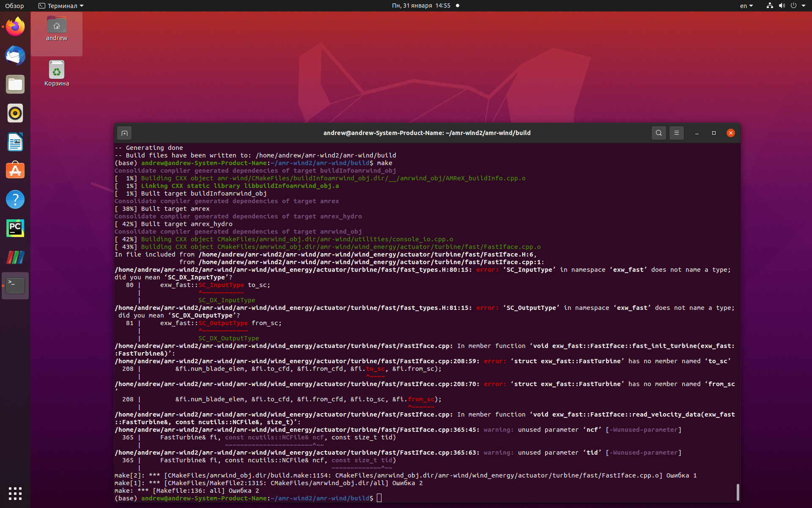
Task: Open search in the terminal window
Action: [x=658, y=133]
